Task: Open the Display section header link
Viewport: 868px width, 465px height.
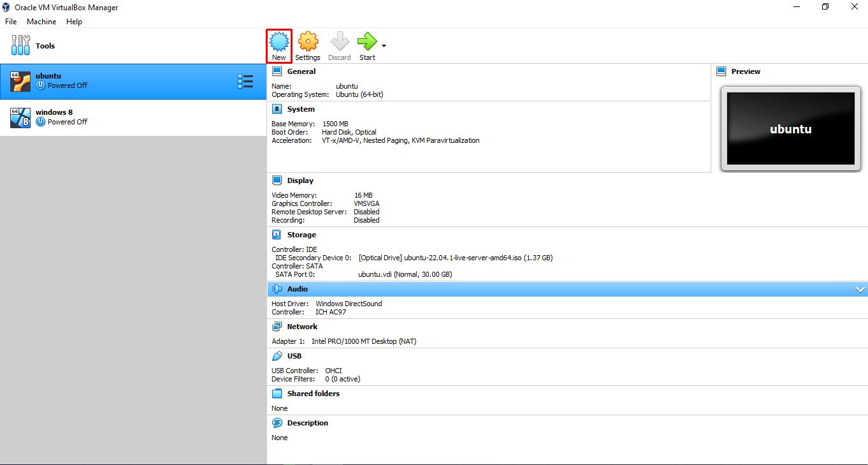Action: (300, 181)
